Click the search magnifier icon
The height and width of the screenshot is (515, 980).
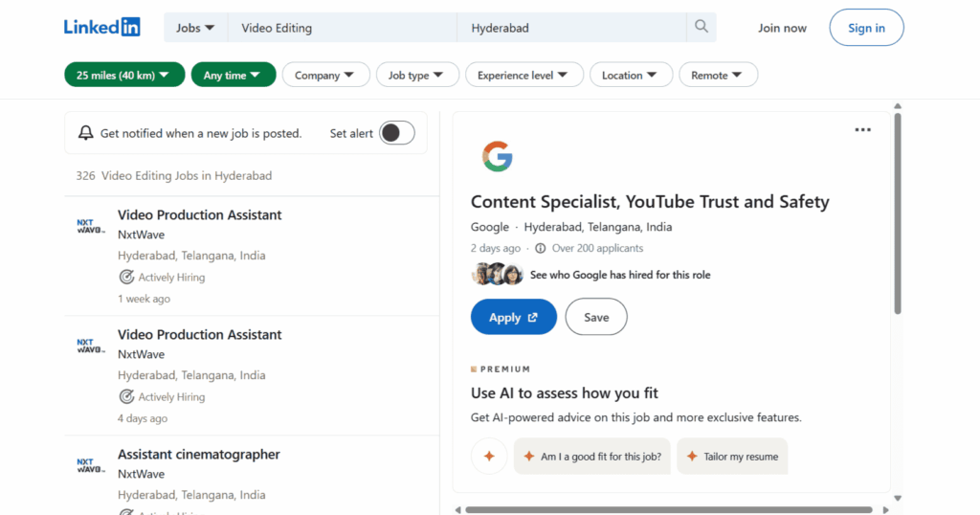[x=702, y=27]
